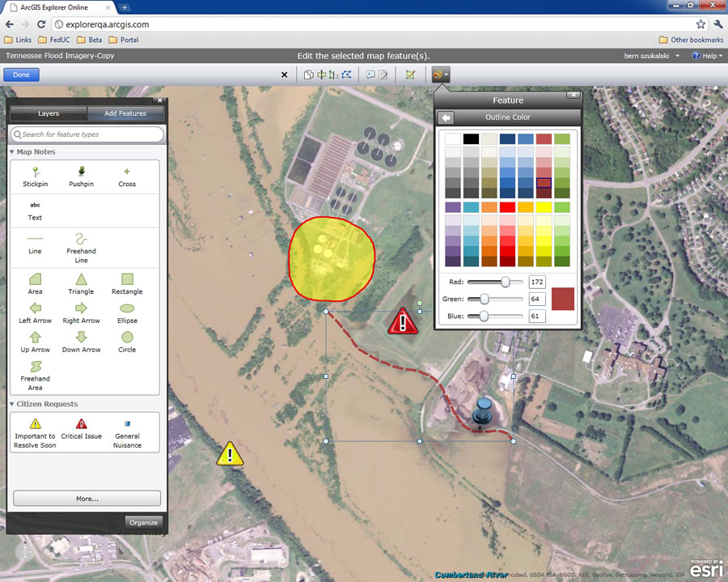Switch to the Layers tab
Screen dimensions: 728x582
49,113
